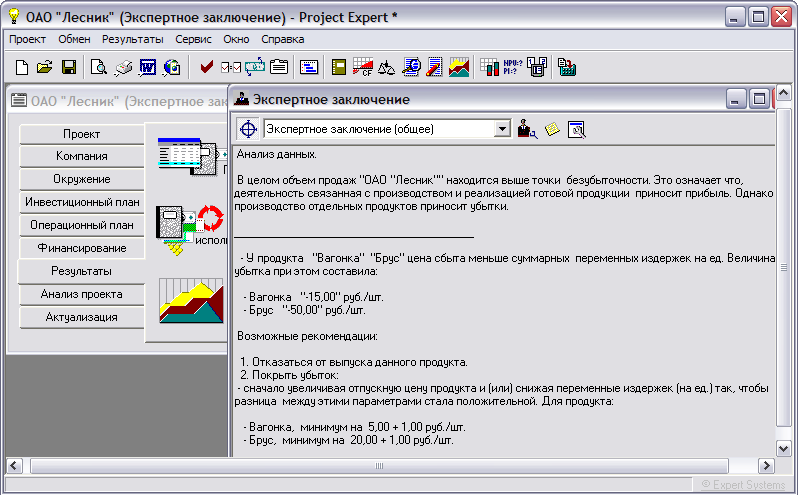Click the red circular arrows module icon
This screenshot has height=495, width=798.
(x=210, y=218)
